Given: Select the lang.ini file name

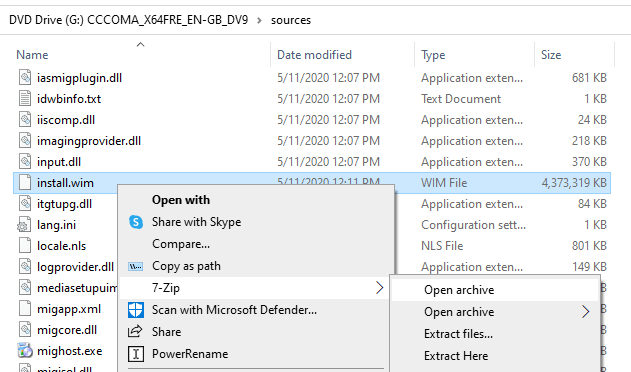Looking at the screenshot, I should [56, 225].
